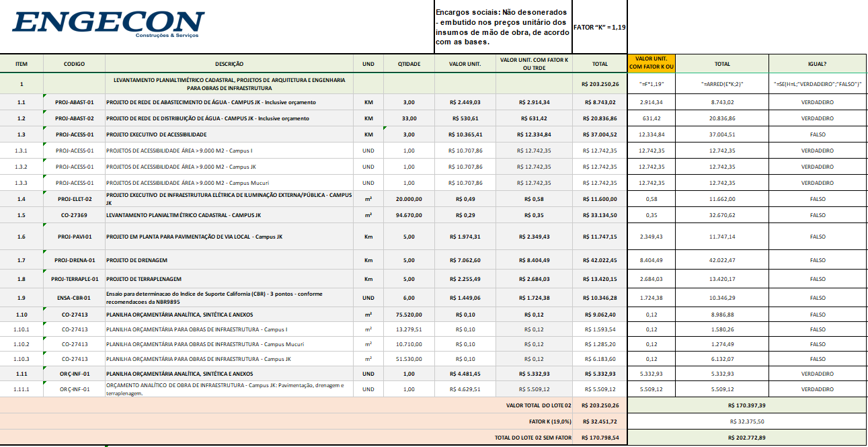Screen dimensions: 868x447
Task: Select the quantity cell showing 94.670,00
Action: [409, 216]
